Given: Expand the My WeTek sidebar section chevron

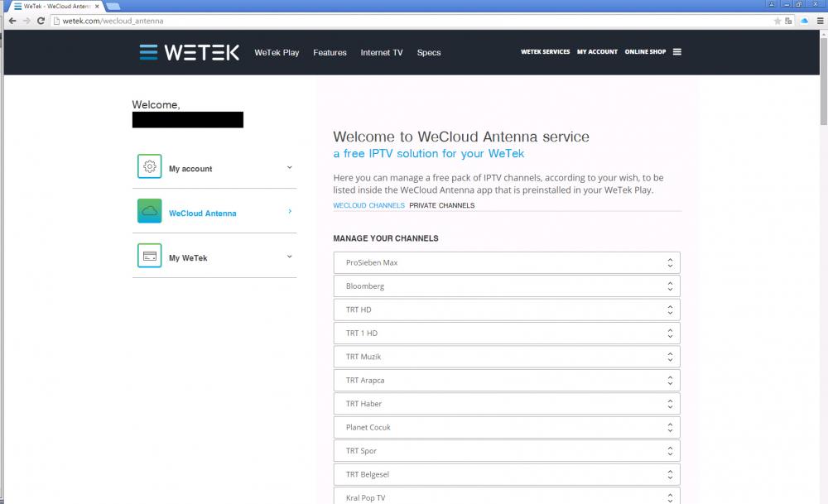Looking at the screenshot, I should click(x=289, y=257).
